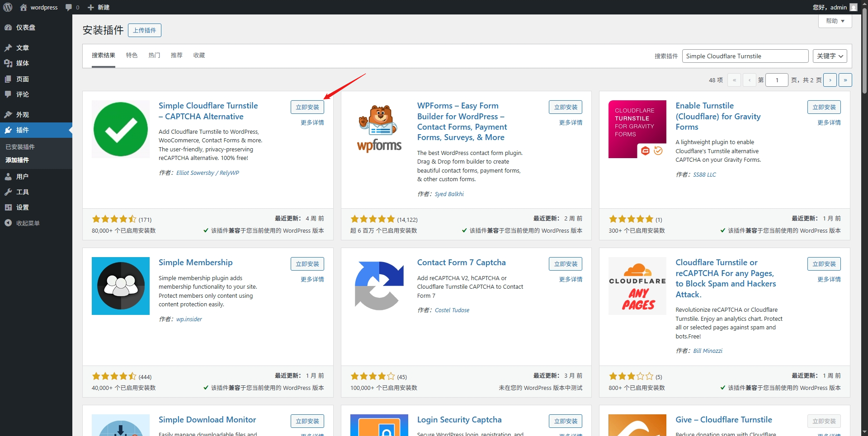Open the comments bubble in admin bar
Screen dimensions: 868x436
(x=72, y=7)
